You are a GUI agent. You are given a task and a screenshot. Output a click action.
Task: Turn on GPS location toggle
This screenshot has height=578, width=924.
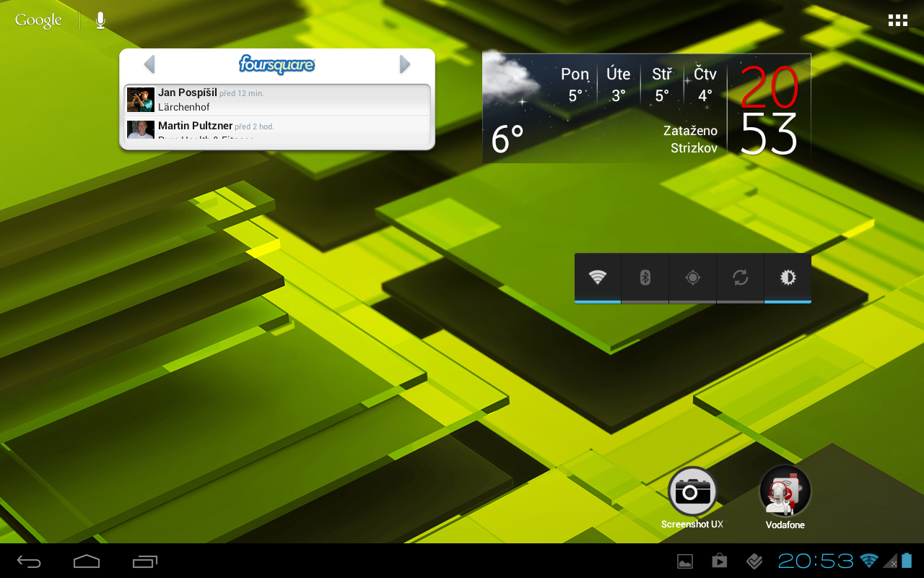(693, 277)
